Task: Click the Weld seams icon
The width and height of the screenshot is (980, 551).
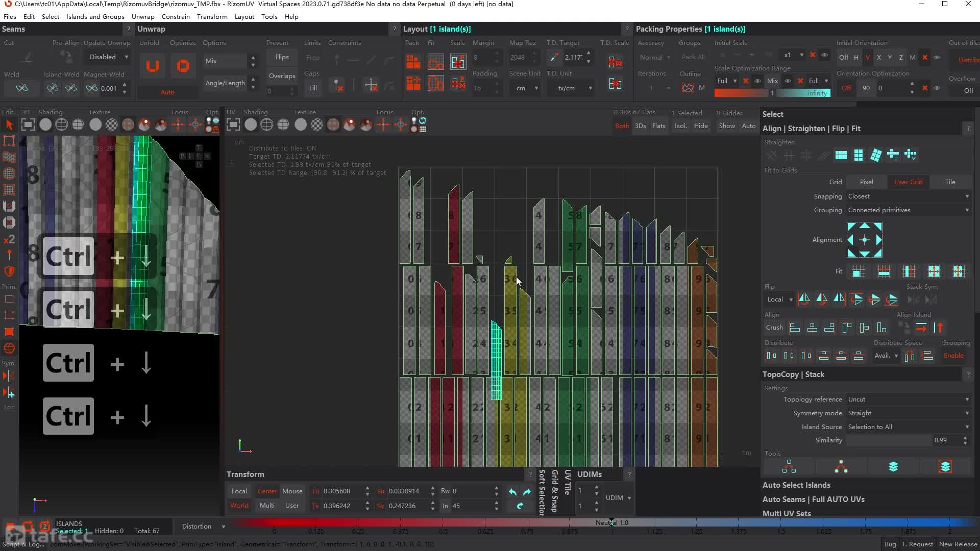Action: (x=22, y=88)
